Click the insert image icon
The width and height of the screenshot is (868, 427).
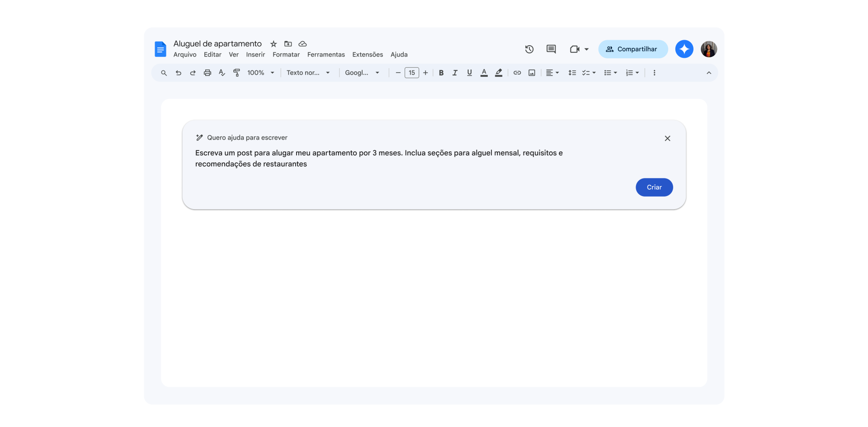click(532, 73)
